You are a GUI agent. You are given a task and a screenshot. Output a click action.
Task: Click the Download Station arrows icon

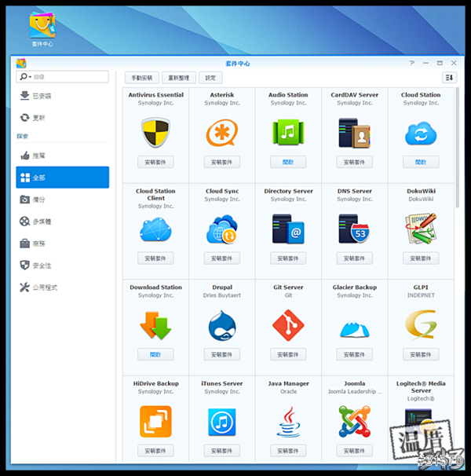pos(155,325)
